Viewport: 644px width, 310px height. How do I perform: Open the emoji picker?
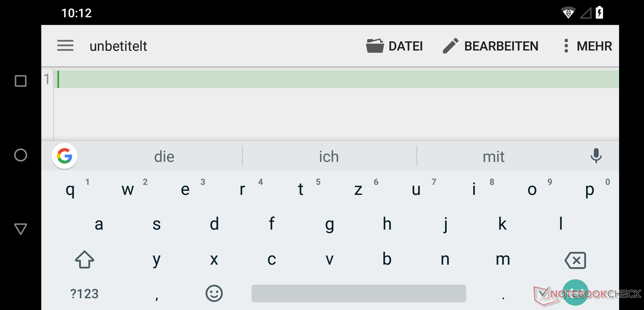(214, 294)
